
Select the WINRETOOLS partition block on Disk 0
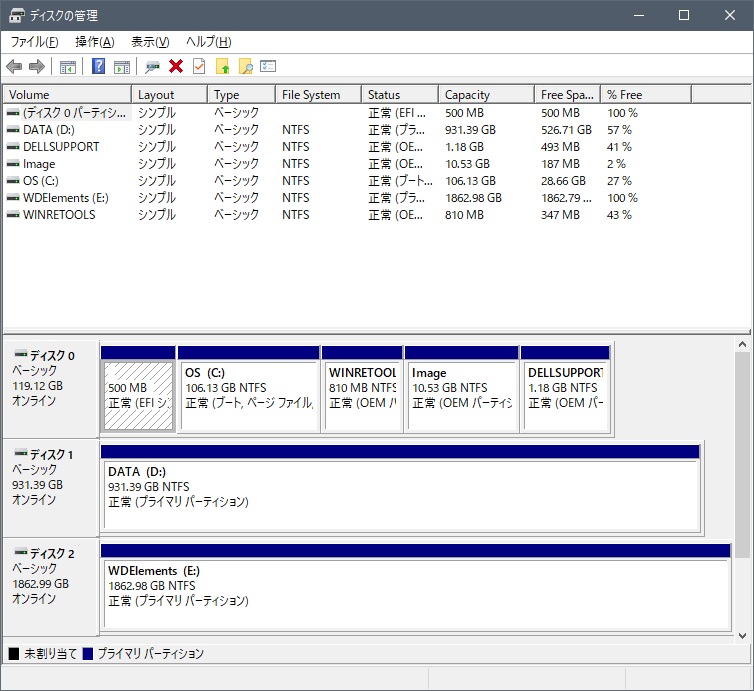362,396
